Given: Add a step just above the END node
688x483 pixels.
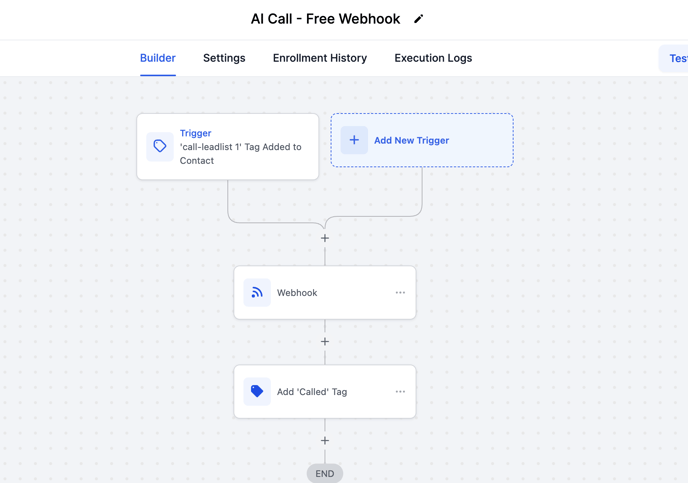Looking at the screenshot, I should 325,441.
